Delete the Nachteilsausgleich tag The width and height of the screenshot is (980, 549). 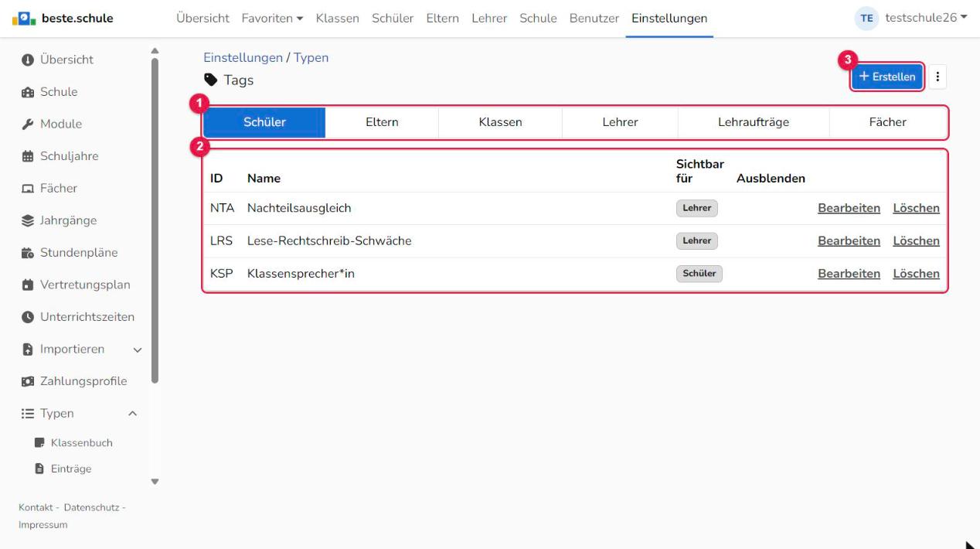916,208
